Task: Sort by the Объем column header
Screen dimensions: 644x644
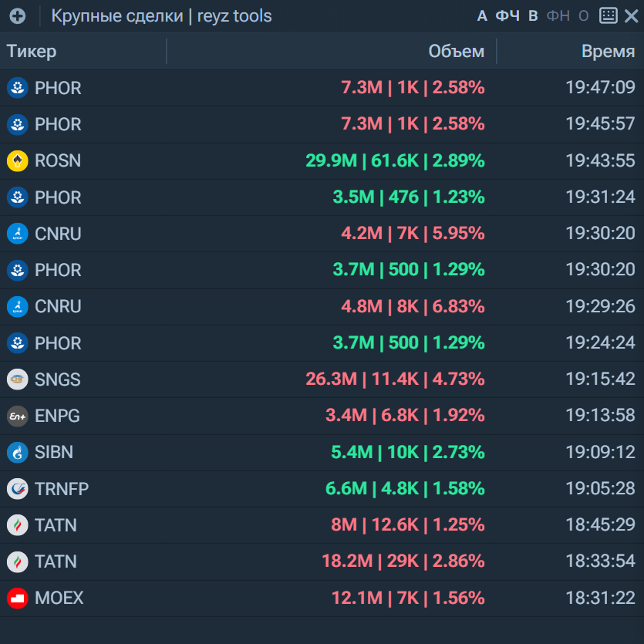Action: (457, 52)
